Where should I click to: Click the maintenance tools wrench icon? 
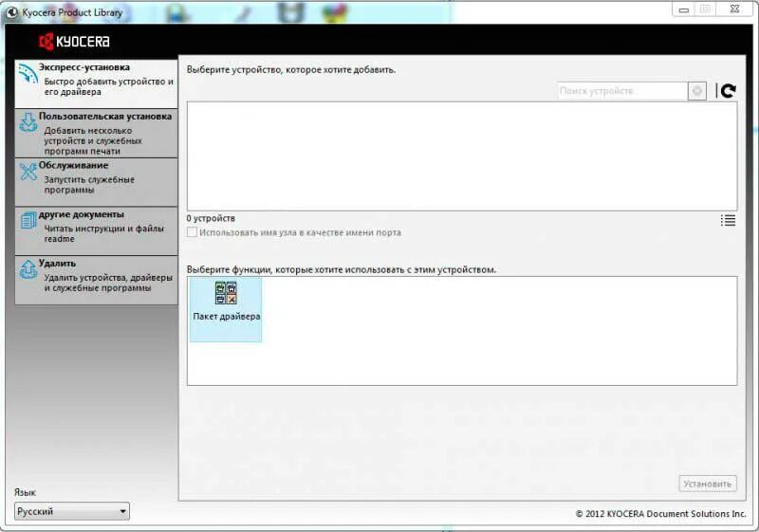point(28,172)
